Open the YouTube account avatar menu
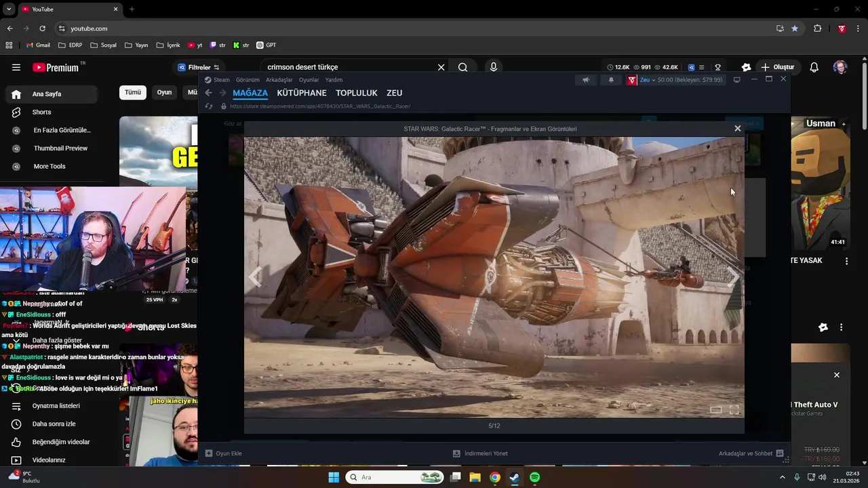Image resolution: width=868 pixels, height=488 pixels. pos(840,67)
